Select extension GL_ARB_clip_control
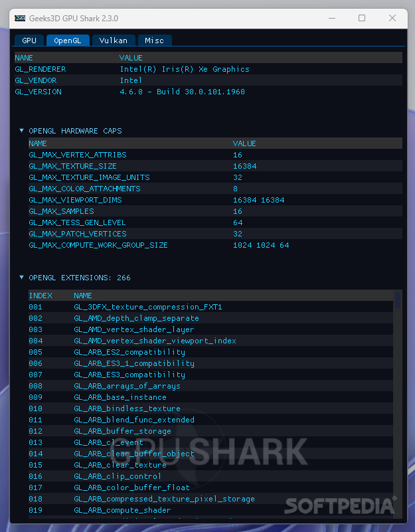The image size is (415, 532). point(118,476)
